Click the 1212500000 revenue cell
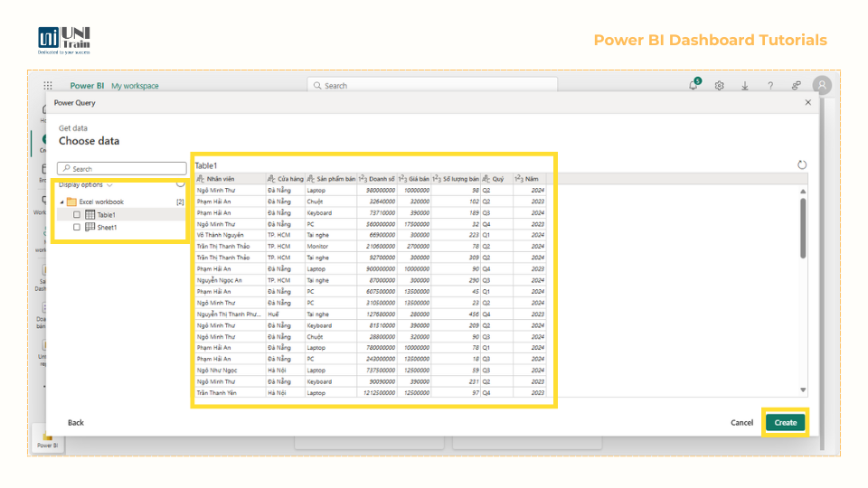 coord(378,393)
